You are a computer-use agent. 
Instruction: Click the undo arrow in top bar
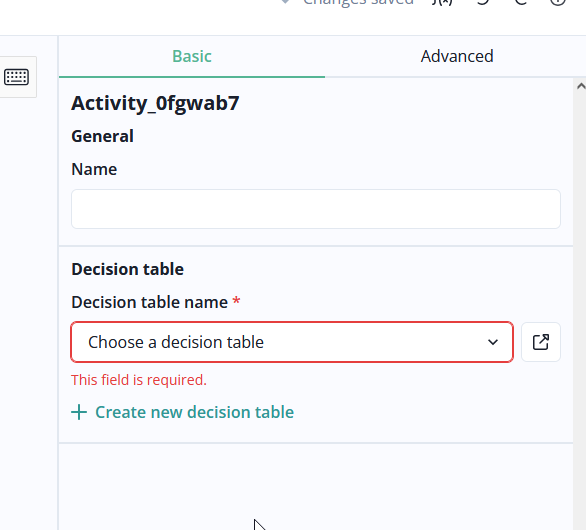[x=483, y=2]
